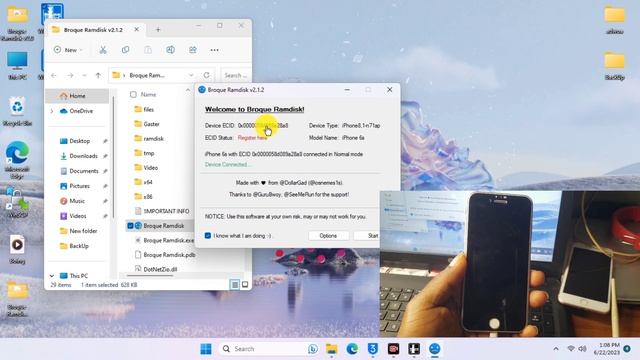
Task: Go forward with Explorer forward arrow
Action: pos(70,75)
